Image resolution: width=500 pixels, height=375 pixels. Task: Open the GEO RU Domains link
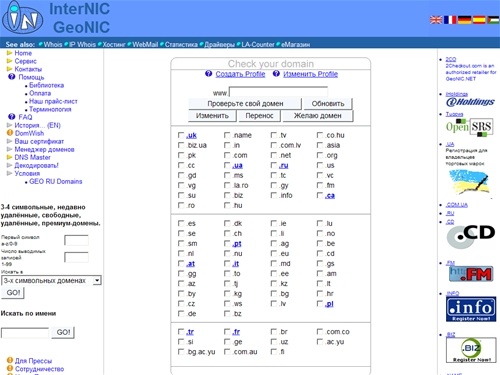(56, 181)
